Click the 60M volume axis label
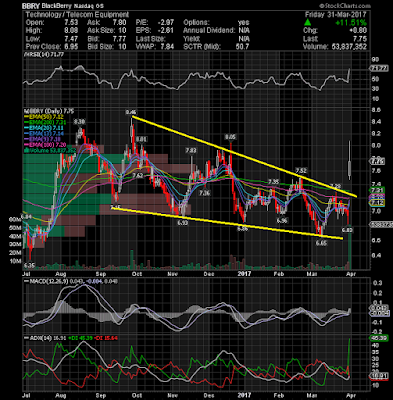The height and width of the screenshot is (400, 393). [x=14, y=220]
